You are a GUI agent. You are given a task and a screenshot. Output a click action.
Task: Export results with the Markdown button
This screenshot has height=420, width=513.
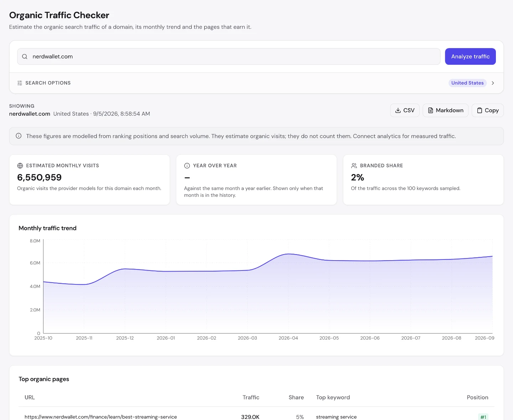445,110
